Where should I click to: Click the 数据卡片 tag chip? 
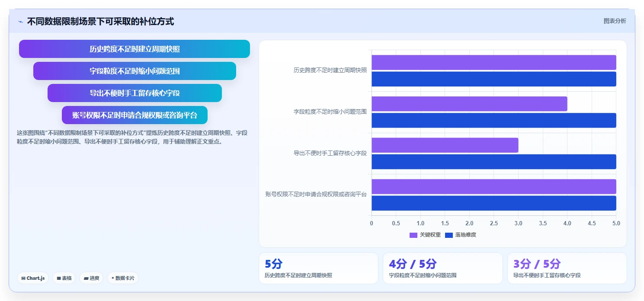tap(123, 278)
